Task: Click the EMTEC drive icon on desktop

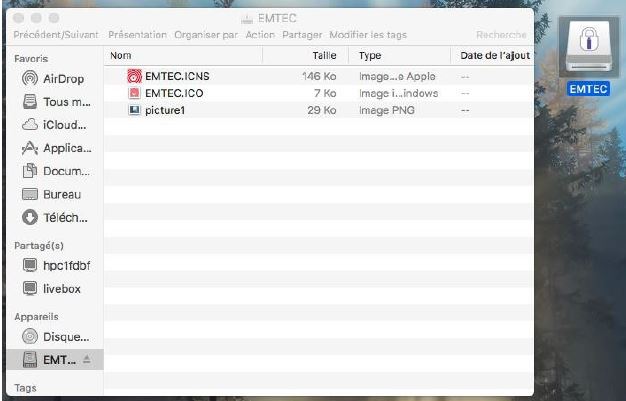Action: [x=587, y=52]
